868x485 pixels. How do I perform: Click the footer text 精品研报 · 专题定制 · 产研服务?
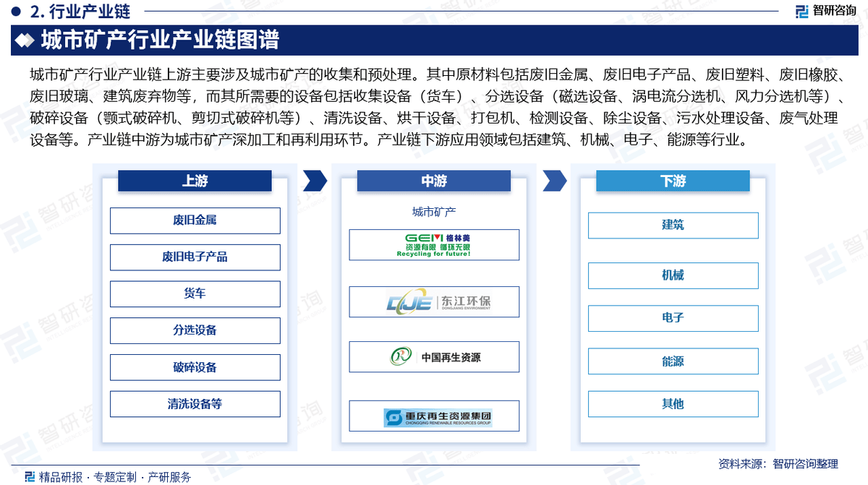[115, 477]
